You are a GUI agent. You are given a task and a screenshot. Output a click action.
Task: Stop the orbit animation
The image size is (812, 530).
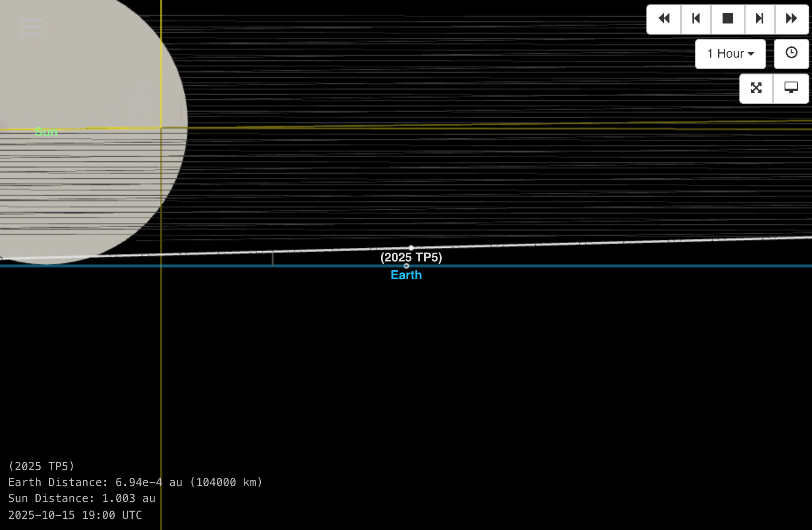point(727,19)
